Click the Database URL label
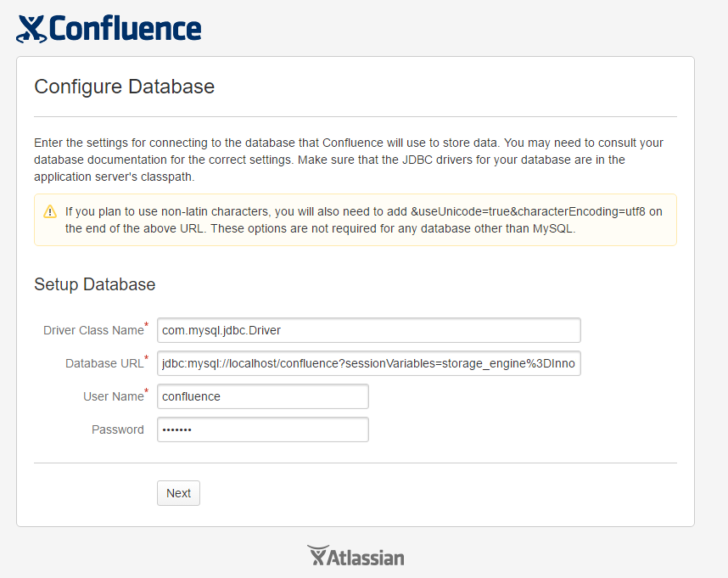Viewport: 728px width, 578px height. [104, 363]
